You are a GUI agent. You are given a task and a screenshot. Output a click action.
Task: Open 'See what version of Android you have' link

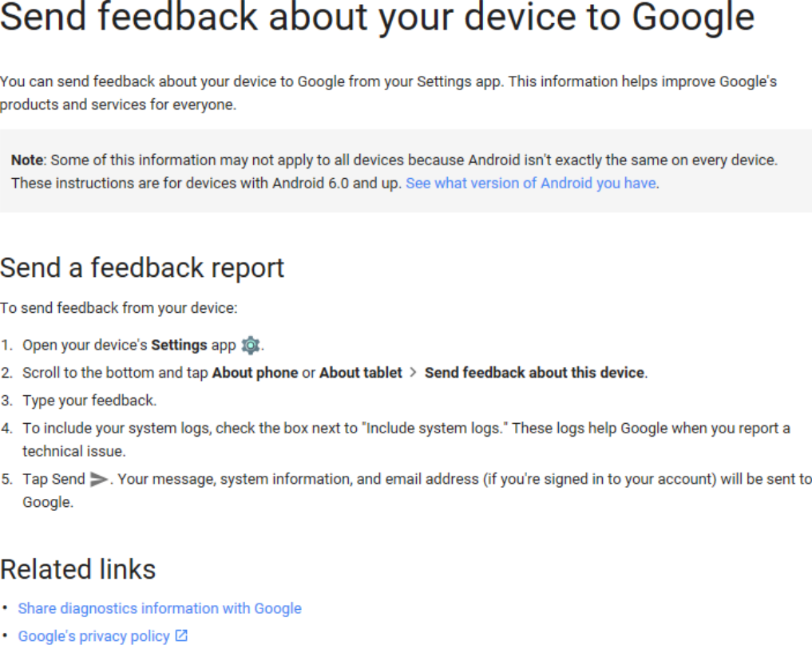point(531,184)
